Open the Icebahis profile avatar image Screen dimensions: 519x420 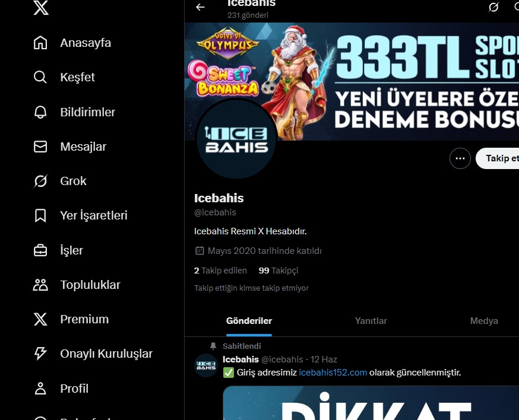[236, 139]
